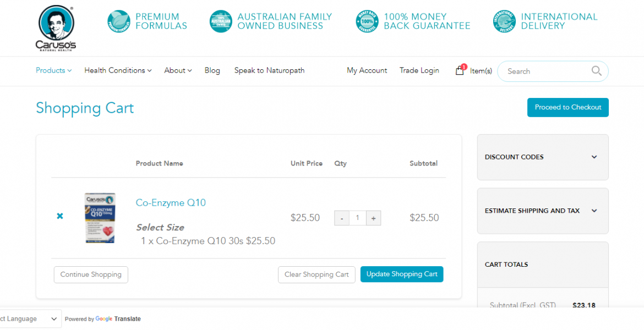Remove Co-Enzyme Q10 with the X icon
Viewport: 644px width, 330px height.
point(60,216)
